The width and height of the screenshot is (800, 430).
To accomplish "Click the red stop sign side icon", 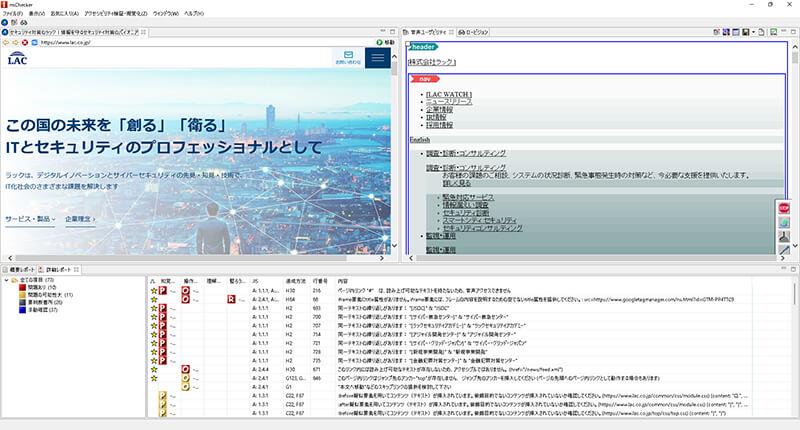I will (784, 208).
